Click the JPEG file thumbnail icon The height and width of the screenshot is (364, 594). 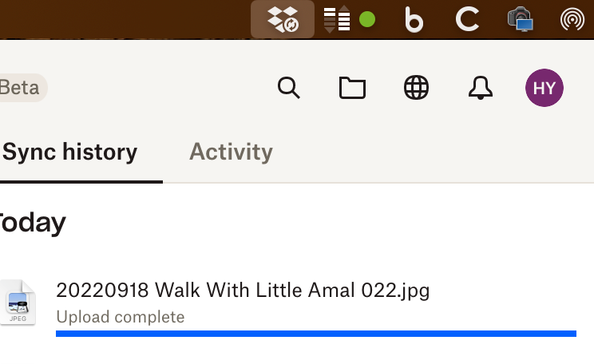[x=18, y=303]
